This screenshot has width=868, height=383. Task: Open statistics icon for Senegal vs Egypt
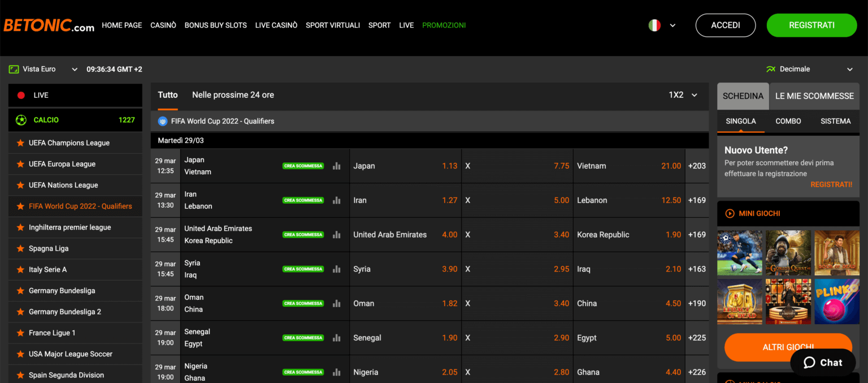point(337,338)
